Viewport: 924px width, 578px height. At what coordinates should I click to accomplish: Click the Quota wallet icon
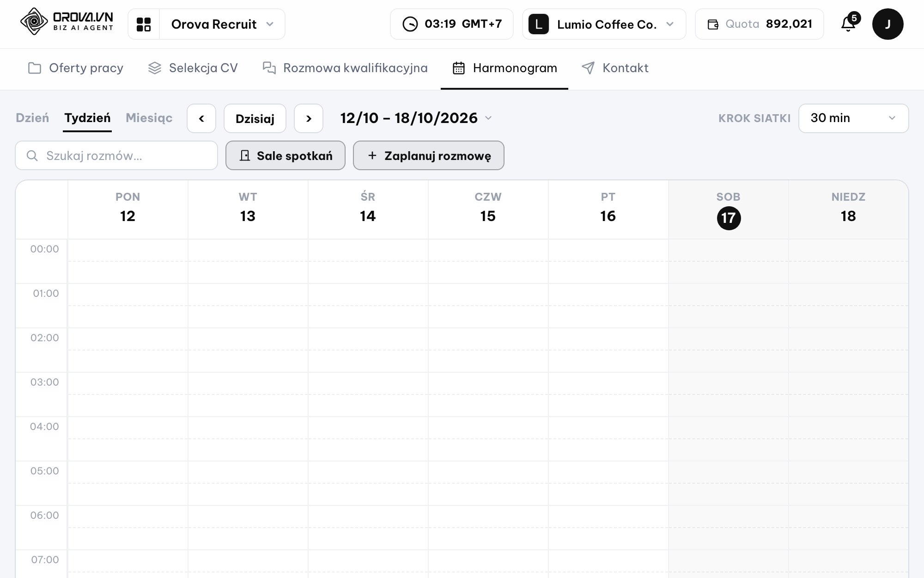coord(713,25)
